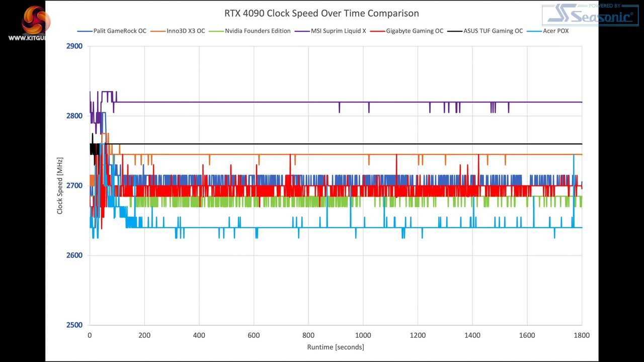Click the 2600 y-axis label
644x362 pixels.
point(74,255)
